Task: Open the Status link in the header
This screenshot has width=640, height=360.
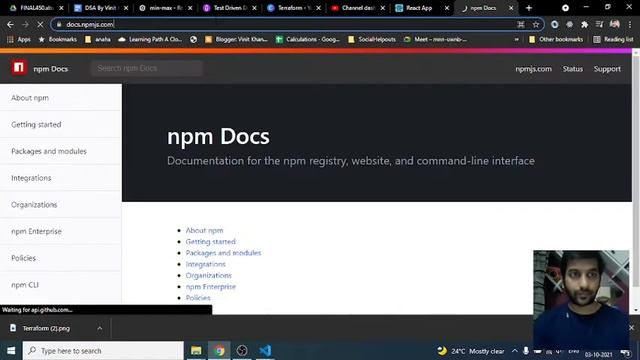Action: [x=572, y=69]
